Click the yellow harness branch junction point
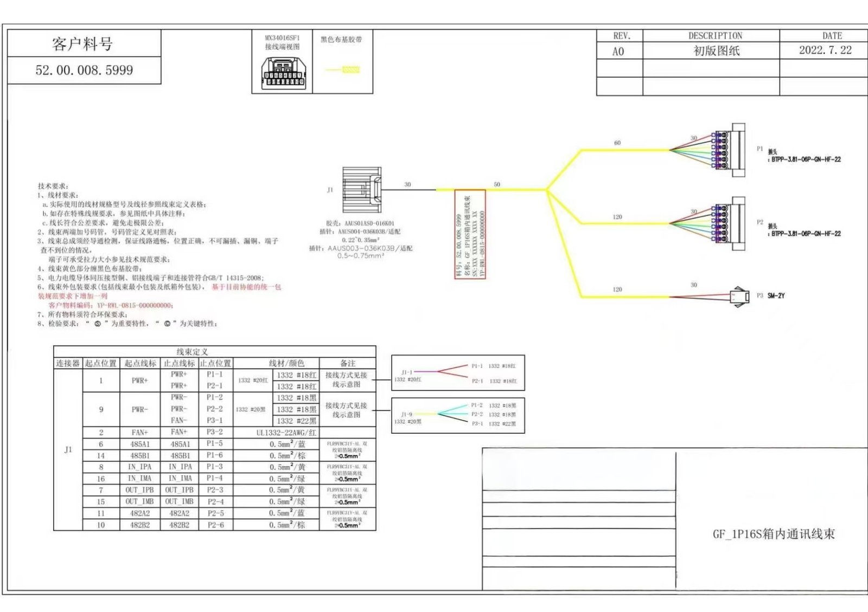The image size is (868, 612). click(x=547, y=190)
